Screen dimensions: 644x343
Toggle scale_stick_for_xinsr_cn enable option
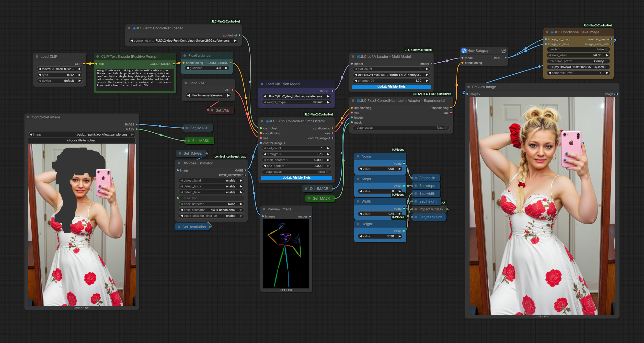211,216
